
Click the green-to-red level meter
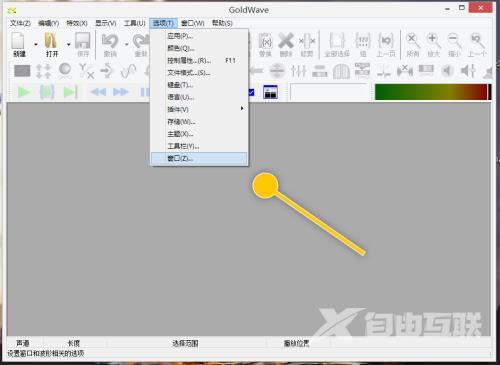point(432,92)
